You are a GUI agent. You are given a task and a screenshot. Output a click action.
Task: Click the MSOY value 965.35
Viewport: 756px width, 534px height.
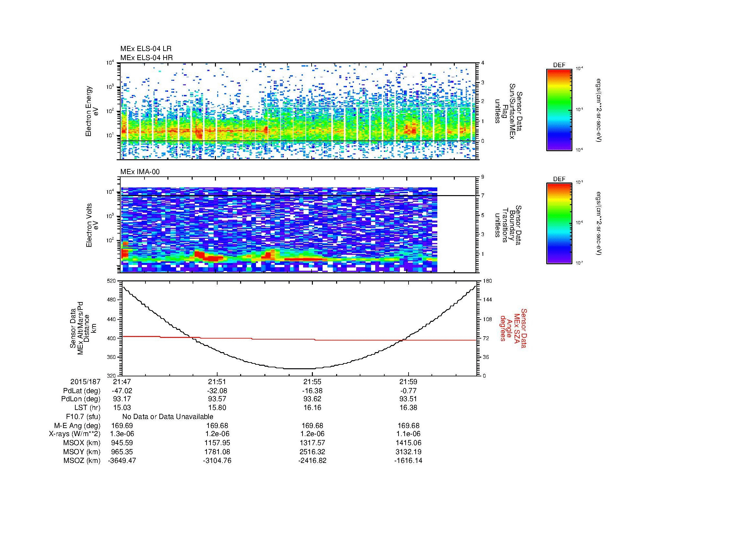[122, 452]
